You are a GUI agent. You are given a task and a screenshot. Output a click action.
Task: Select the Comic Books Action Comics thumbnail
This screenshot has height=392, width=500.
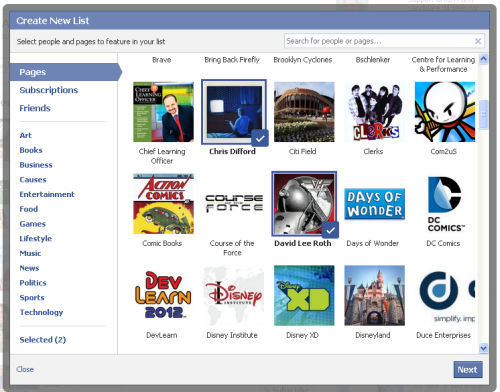coord(163,204)
